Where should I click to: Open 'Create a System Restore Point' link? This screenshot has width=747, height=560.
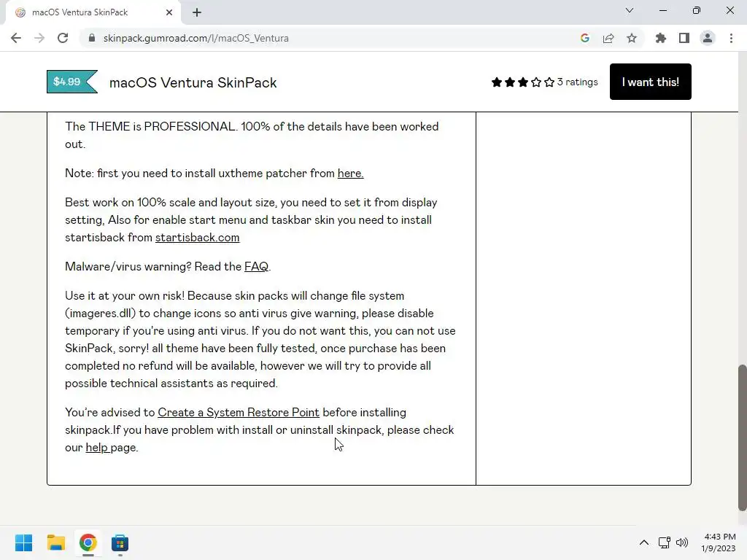[239, 413]
